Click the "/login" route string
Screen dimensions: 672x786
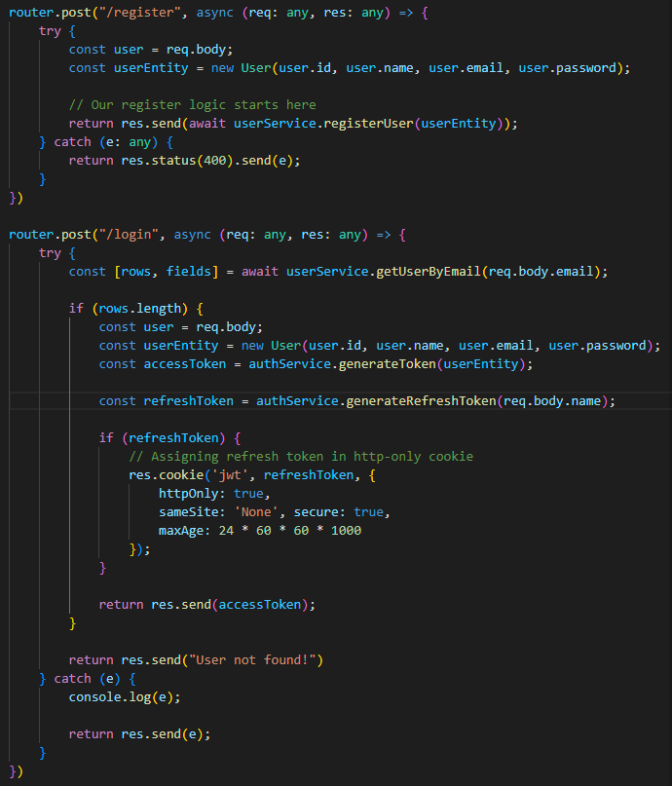129,235
